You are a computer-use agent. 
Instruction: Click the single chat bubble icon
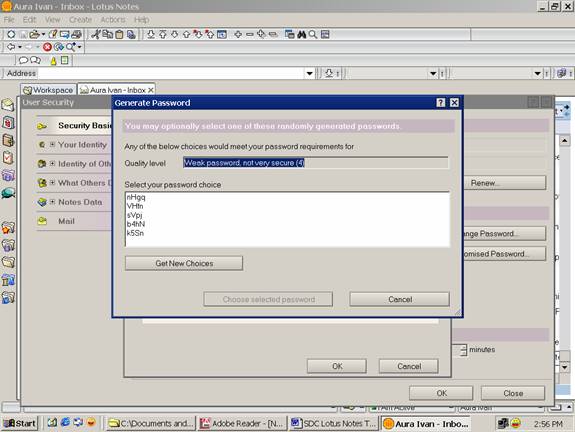pyautogui.click(x=23, y=60)
